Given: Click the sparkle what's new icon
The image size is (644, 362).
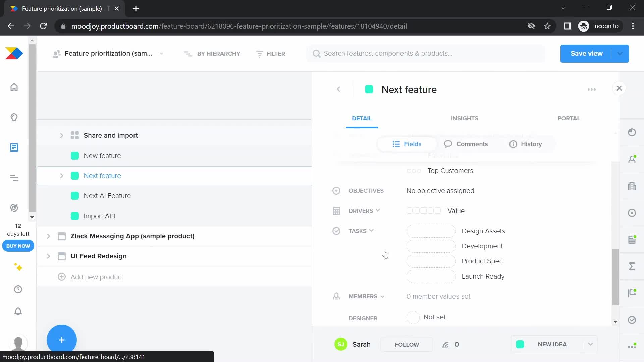Looking at the screenshot, I should coord(18,267).
